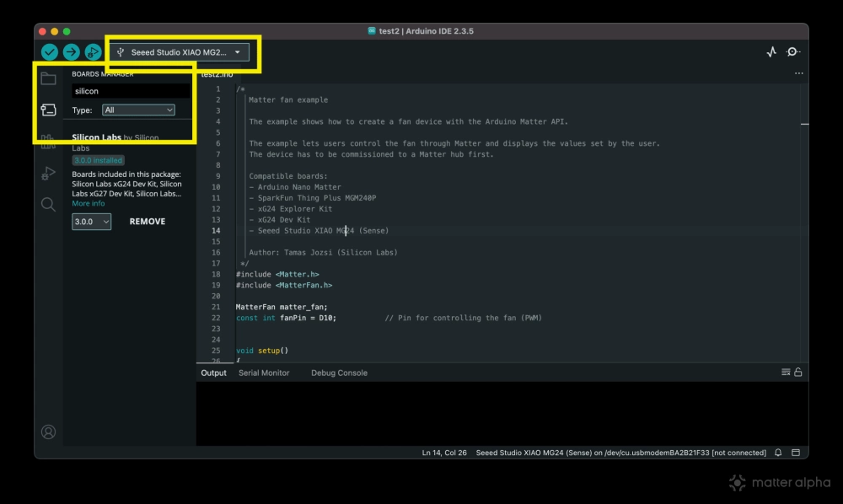Show notifications via the bell icon
The image size is (843, 504).
coord(778,453)
